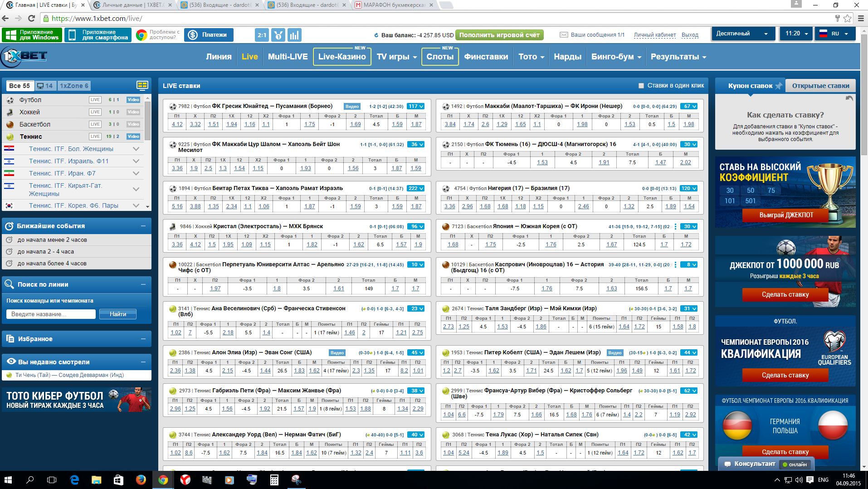868x489 pixels.
Task: Click the 2:1 score icon in top bar
Action: click(262, 35)
